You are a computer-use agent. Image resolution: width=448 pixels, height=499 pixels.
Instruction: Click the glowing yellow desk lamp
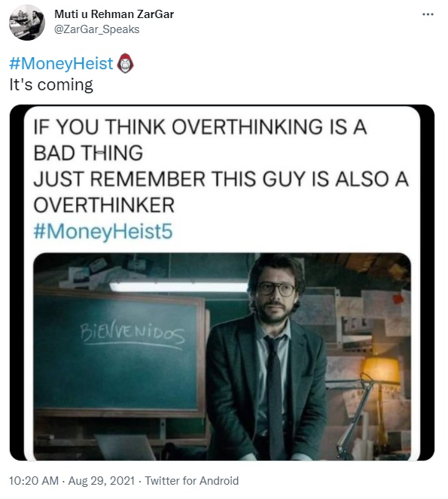[382, 370]
